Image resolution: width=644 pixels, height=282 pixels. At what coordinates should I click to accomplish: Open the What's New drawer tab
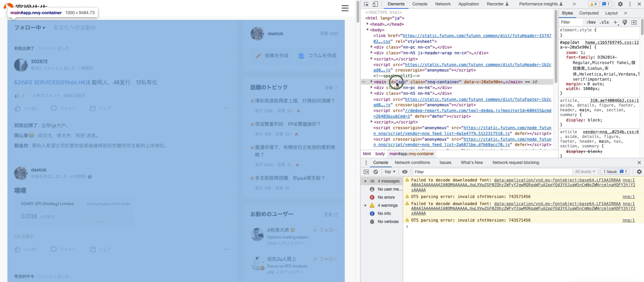coord(472,163)
